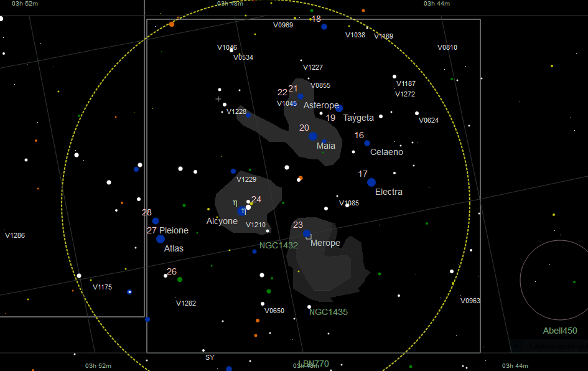Click the V1175 variable star label
The image size is (588, 371).
click(x=103, y=287)
